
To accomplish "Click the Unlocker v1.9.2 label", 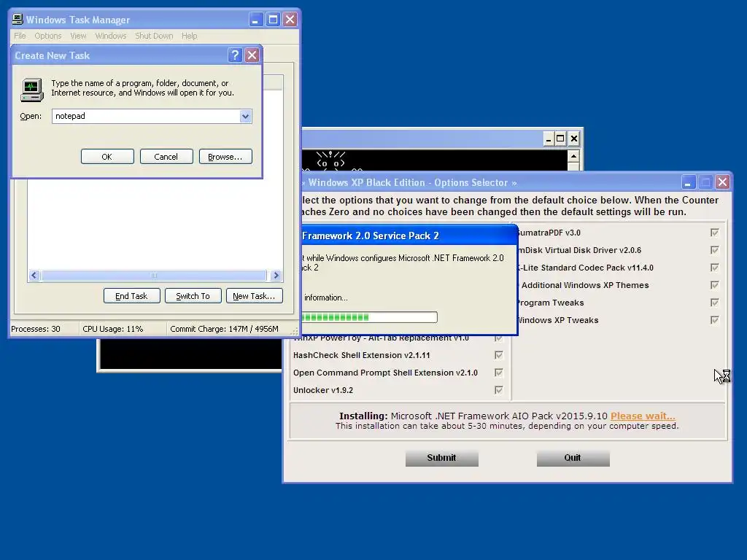I will coord(323,390).
